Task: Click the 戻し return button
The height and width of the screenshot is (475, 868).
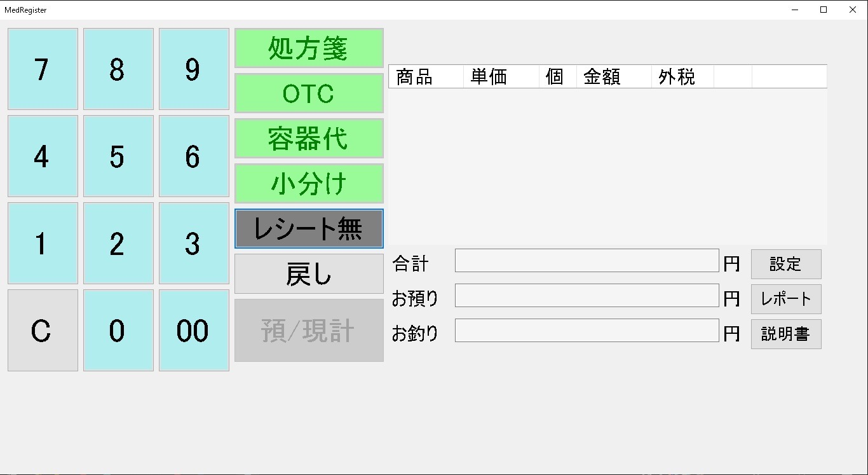Action: (x=309, y=273)
